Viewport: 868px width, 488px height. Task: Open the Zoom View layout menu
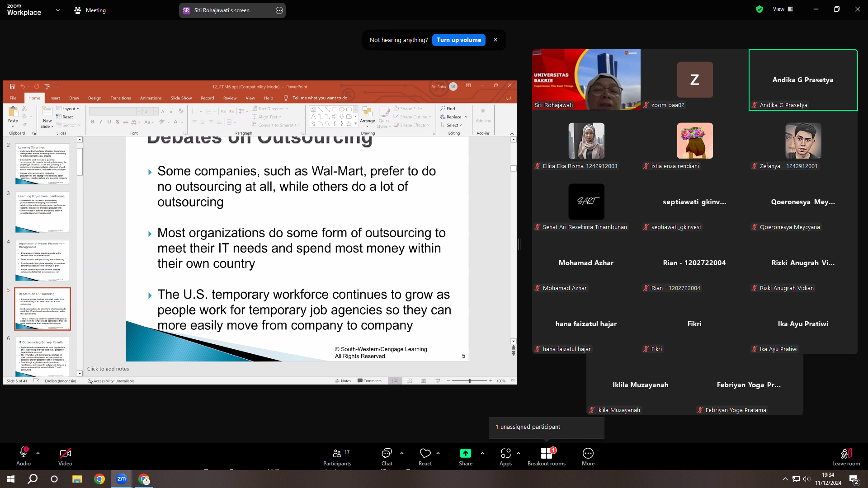(783, 9)
